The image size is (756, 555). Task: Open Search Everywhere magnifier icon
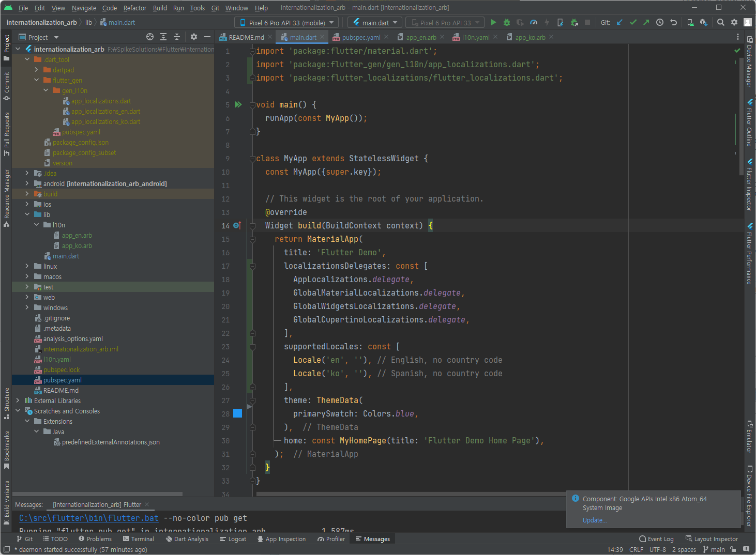[720, 23]
